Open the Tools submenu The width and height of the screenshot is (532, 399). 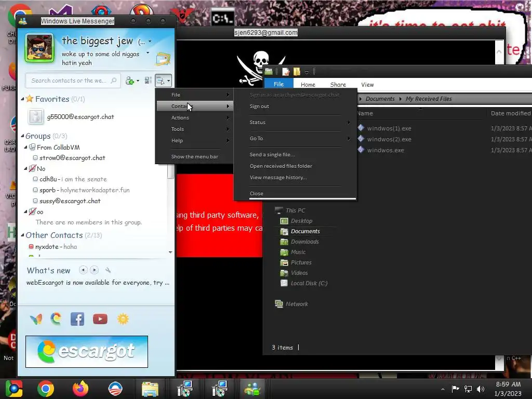(x=194, y=129)
